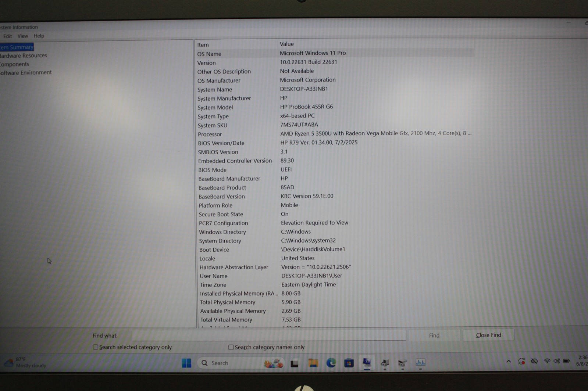Select Other OS Description row
The width and height of the screenshot is (588, 391).
pos(335,71)
